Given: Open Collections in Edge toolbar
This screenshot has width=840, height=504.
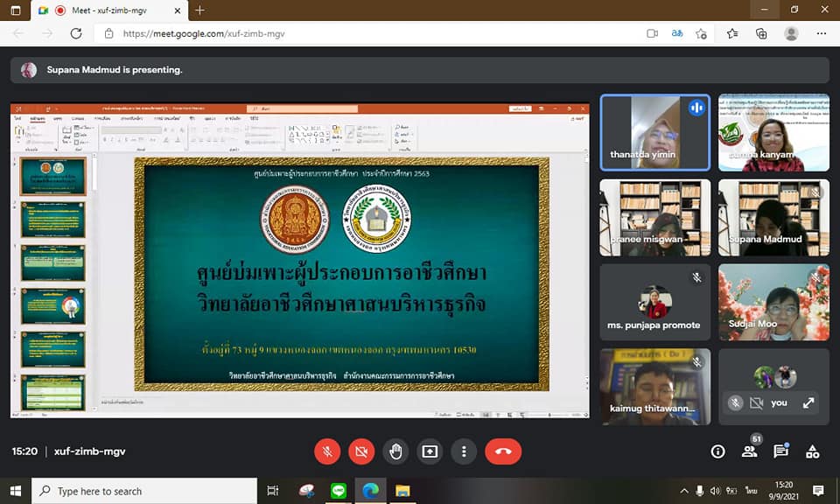Looking at the screenshot, I should [761, 34].
